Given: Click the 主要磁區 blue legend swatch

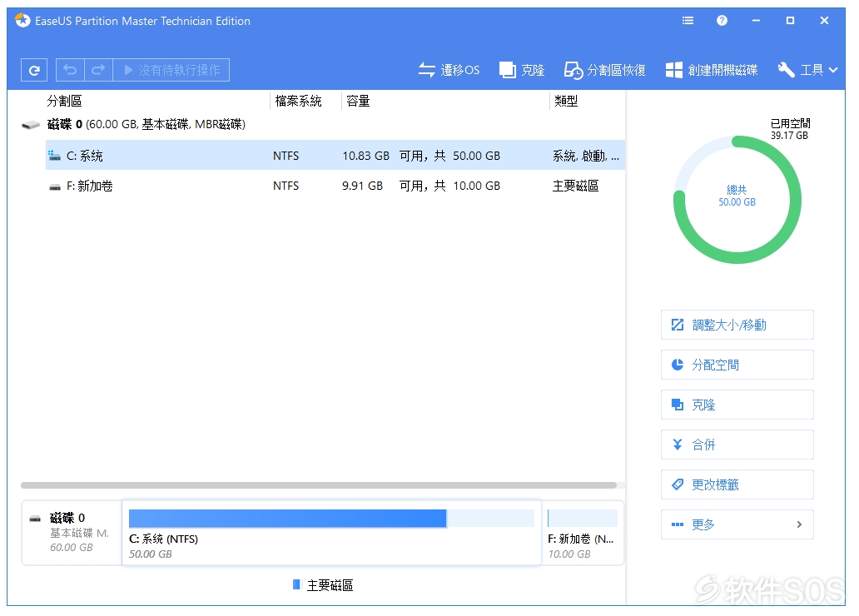Looking at the screenshot, I should [296, 584].
